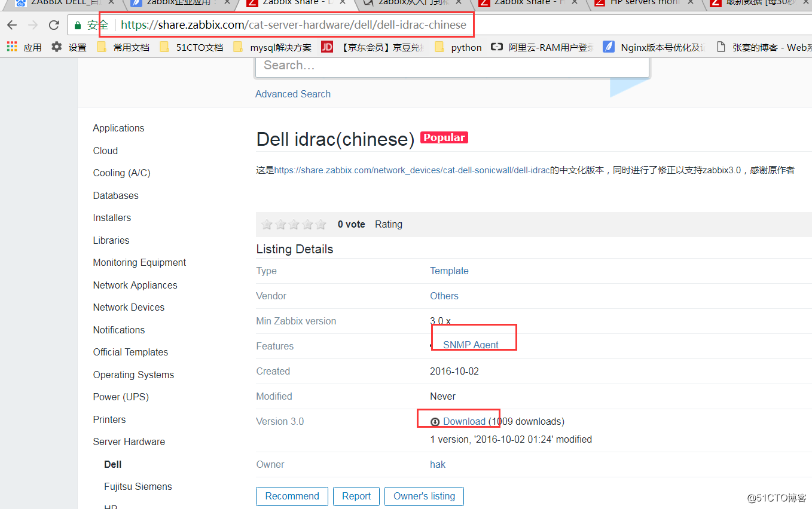Click the 0 vote text
The height and width of the screenshot is (509, 812).
[351, 224]
